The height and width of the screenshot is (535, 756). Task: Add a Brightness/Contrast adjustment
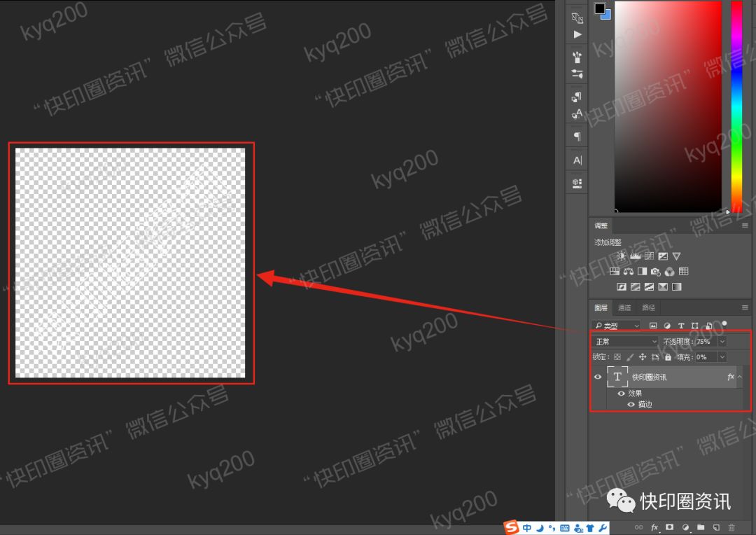pyautogui.click(x=621, y=256)
